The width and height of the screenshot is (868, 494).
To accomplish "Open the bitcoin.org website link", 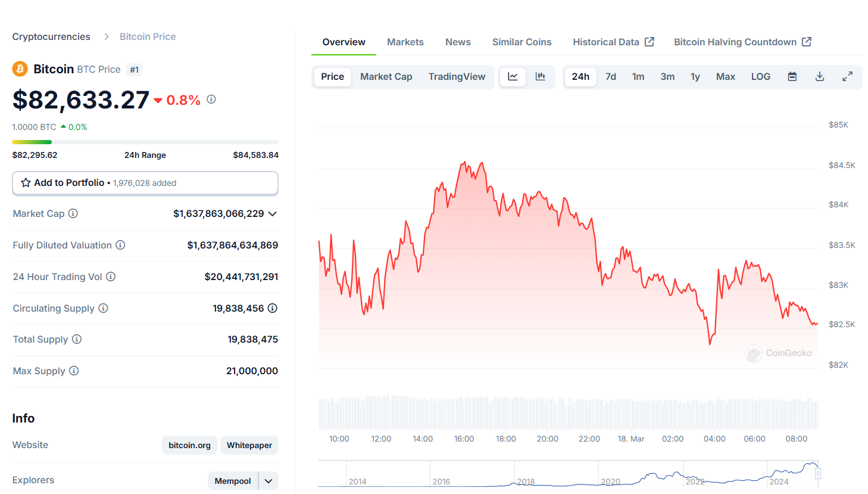I will [x=189, y=445].
